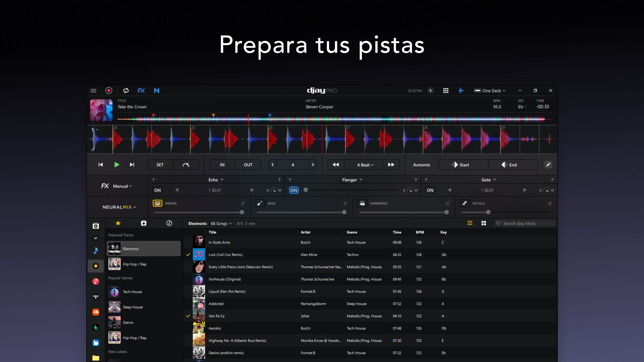Increase loop length with the right arrow
This screenshot has height=362, width=644.
click(x=313, y=165)
